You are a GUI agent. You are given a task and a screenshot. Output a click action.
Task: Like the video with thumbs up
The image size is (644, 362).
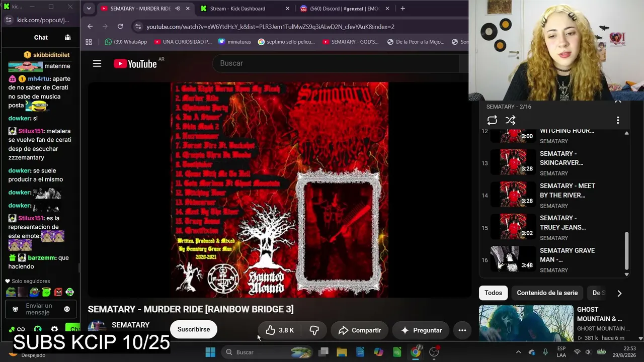point(280,330)
